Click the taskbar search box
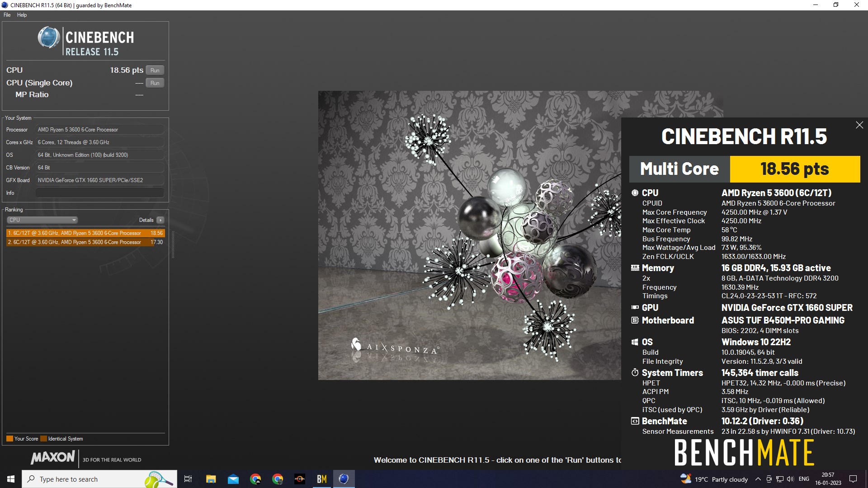The image size is (868, 488). point(99,479)
